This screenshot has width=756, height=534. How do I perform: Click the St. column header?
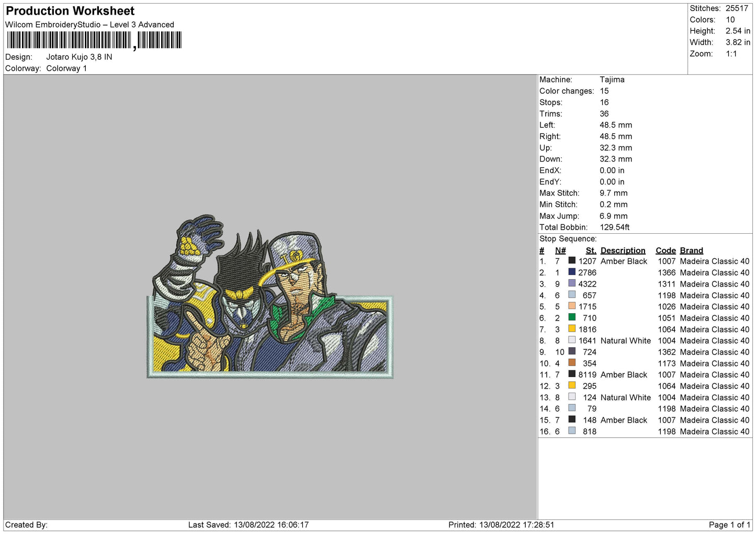point(591,251)
